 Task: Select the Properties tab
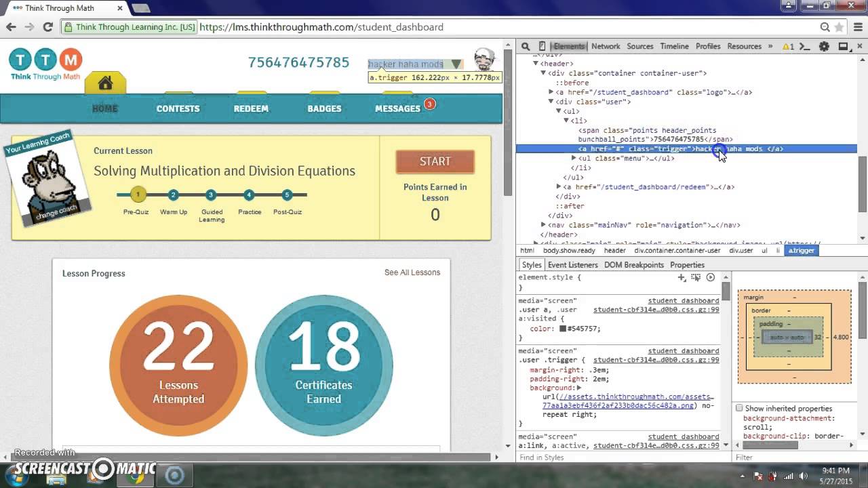687,265
